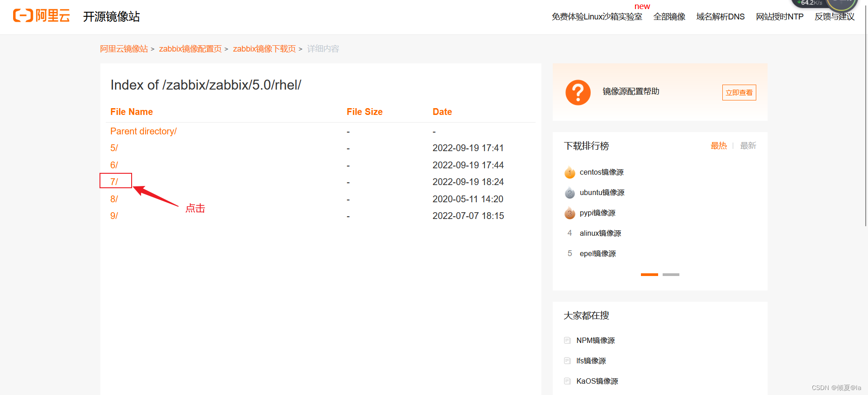
Task: Click date 2022-09-19 17:41
Action: click(x=468, y=148)
